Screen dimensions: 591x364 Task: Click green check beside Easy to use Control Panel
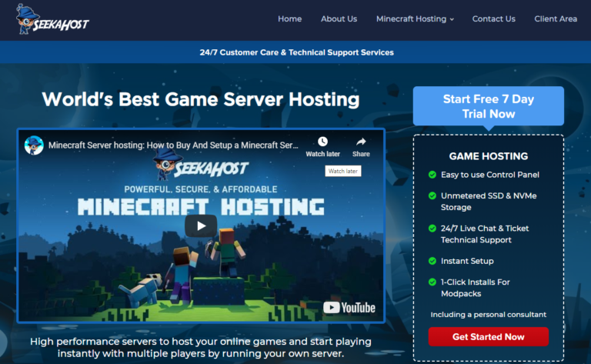[x=432, y=175]
